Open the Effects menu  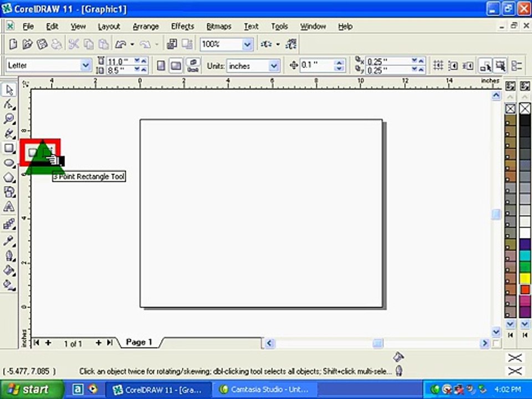(182, 26)
